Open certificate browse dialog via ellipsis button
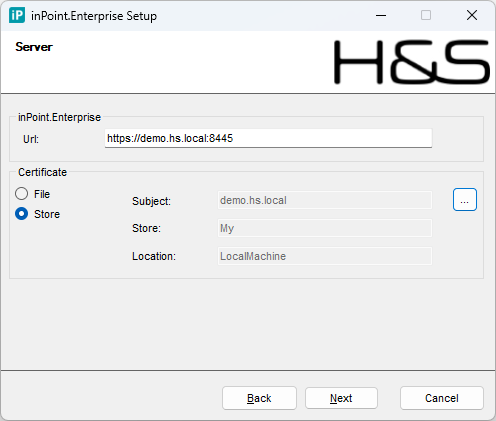The image size is (496, 421). click(465, 200)
